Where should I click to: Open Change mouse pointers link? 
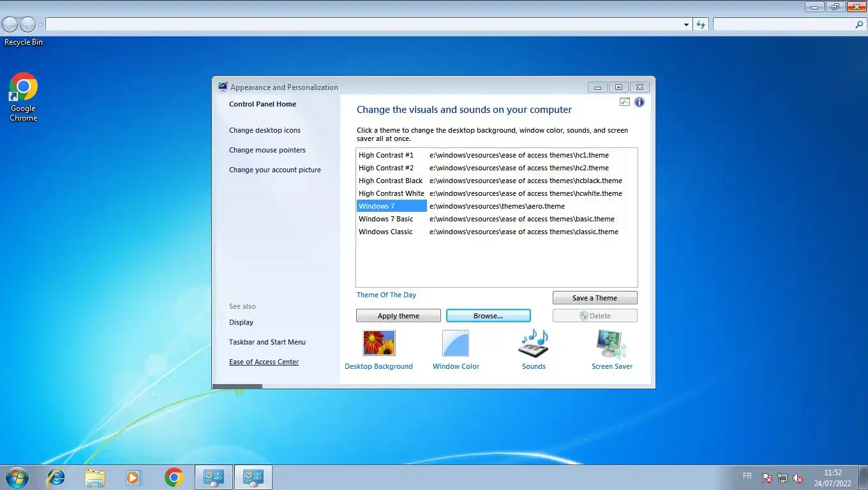(x=267, y=150)
